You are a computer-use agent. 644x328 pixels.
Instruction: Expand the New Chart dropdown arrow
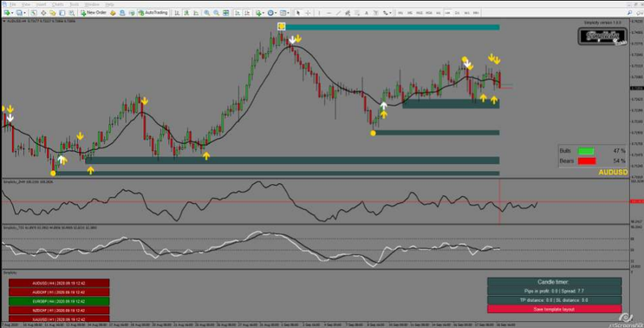pyautogui.click(x=12, y=13)
